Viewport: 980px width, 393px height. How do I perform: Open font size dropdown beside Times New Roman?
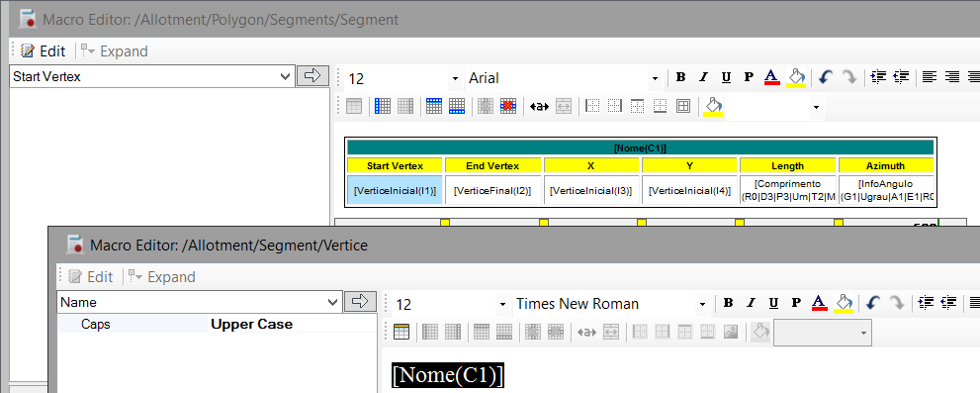click(502, 304)
